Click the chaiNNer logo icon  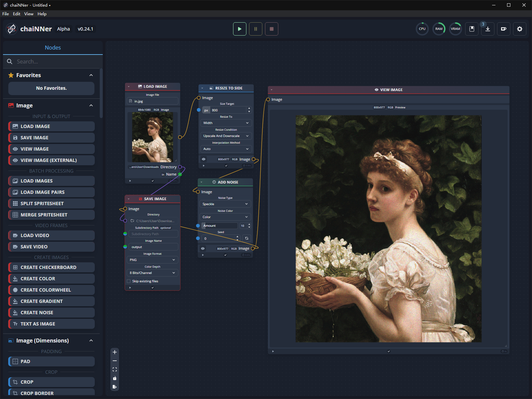(x=12, y=29)
